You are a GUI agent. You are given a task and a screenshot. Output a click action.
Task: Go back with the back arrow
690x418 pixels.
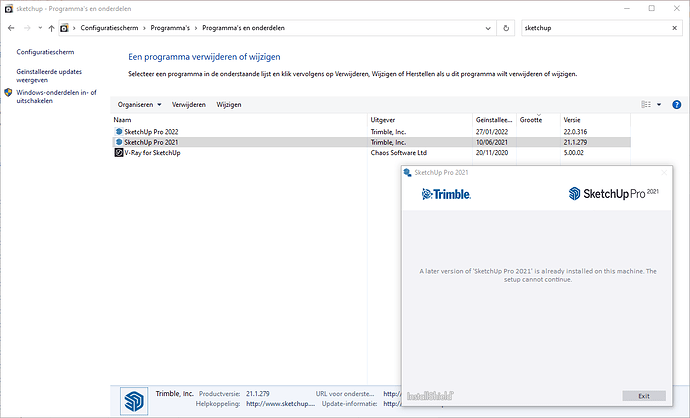pos(11,28)
